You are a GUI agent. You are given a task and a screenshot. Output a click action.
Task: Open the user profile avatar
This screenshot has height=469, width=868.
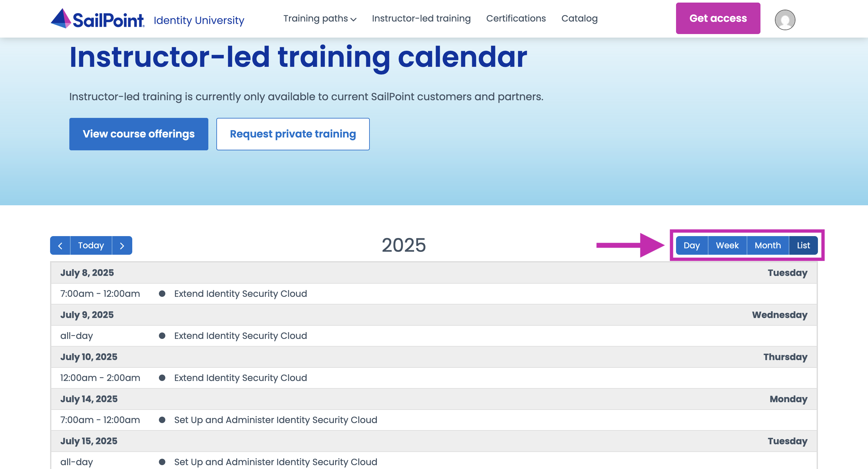coord(785,20)
